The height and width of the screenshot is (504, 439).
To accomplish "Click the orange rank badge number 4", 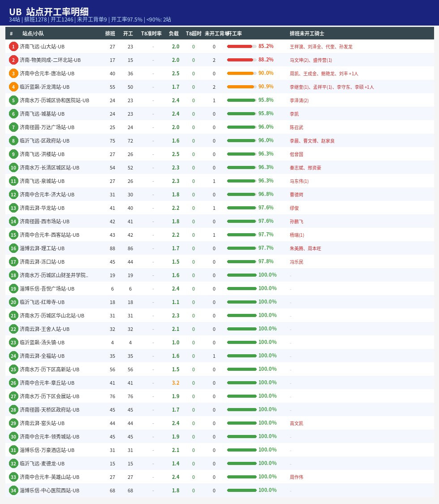I will tap(13, 87).
